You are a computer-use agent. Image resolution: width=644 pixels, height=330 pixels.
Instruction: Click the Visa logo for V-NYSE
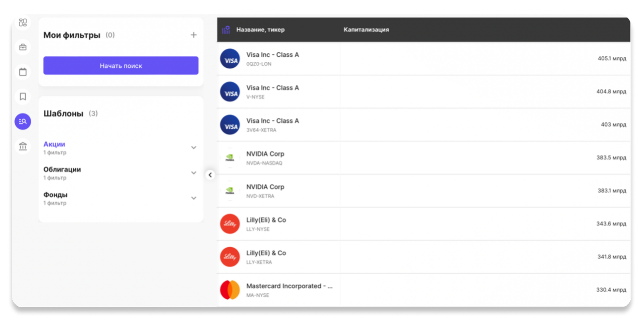coord(230,92)
